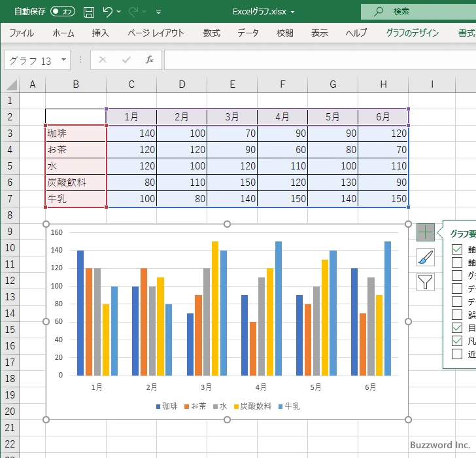Viewport: 476px width, 458px height.
Task: Switch to the ホーム tab
Action: tap(63, 33)
